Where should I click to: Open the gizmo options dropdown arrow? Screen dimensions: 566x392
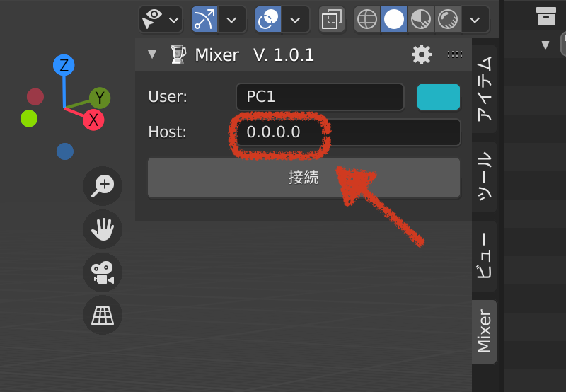[x=232, y=20]
